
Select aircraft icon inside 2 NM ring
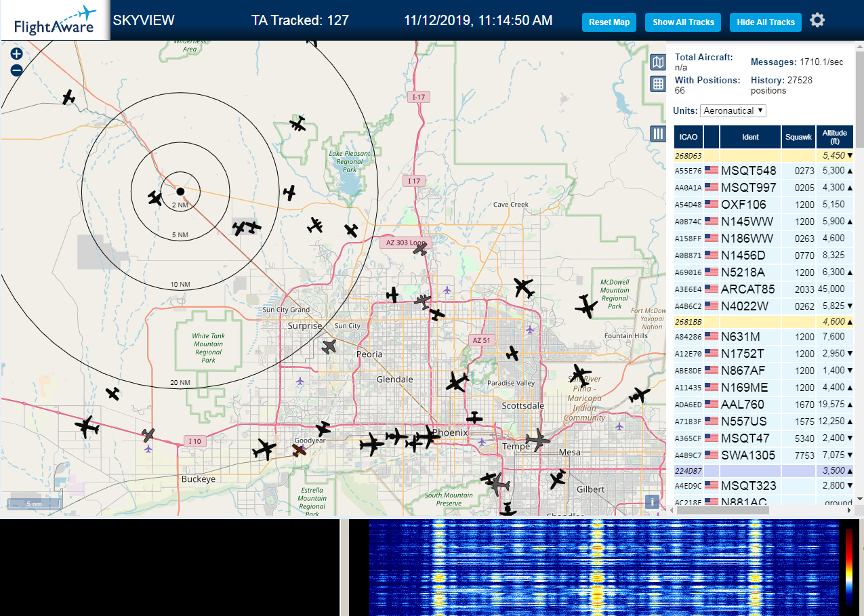[x=155, y=199]
